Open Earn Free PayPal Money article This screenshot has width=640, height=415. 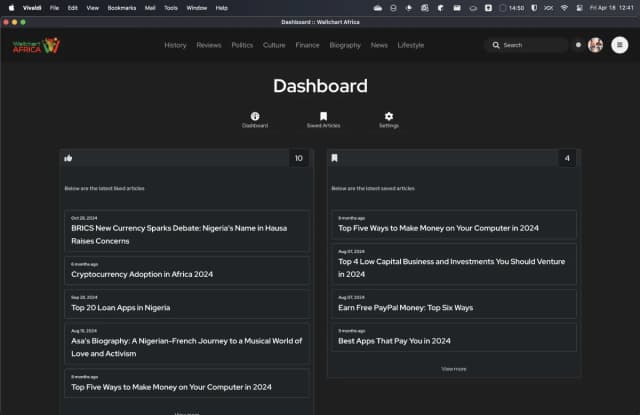[405, 307]
